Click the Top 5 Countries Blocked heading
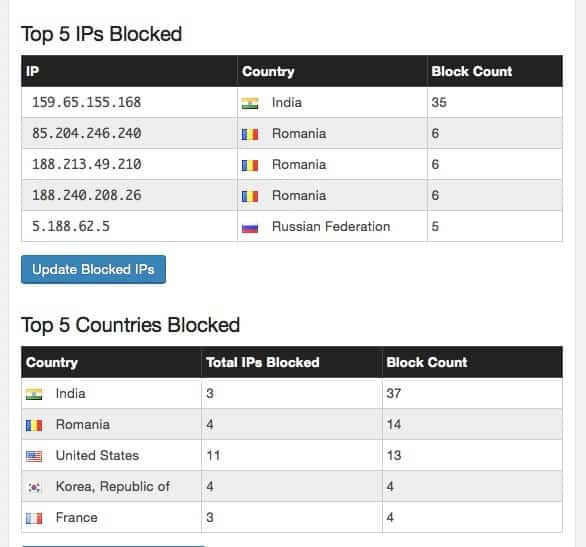586x547 pixels. tap(130, 325)
